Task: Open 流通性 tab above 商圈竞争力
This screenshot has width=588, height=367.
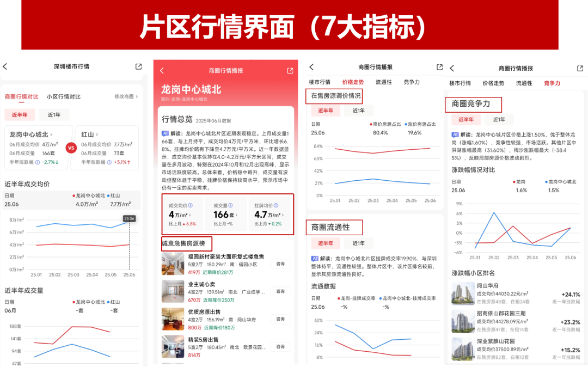Action: (524, 83)
